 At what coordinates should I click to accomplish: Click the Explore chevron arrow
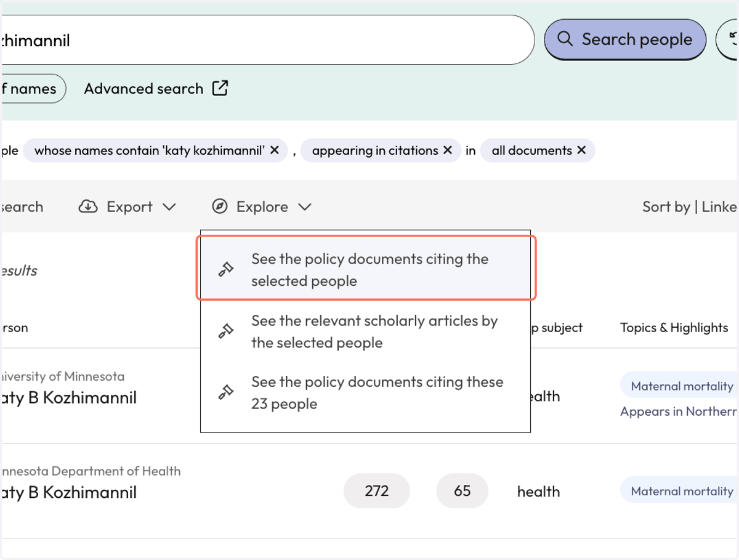(304, 207)
